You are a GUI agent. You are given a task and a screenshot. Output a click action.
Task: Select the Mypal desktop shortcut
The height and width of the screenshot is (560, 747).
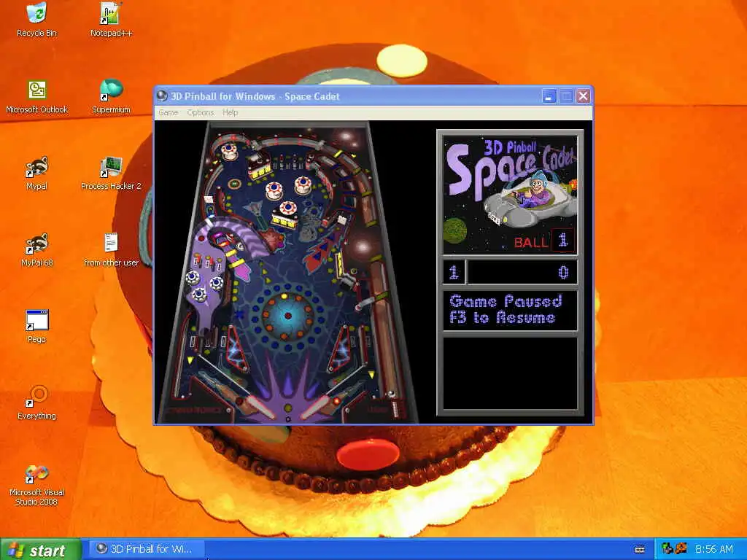(36, 174)
